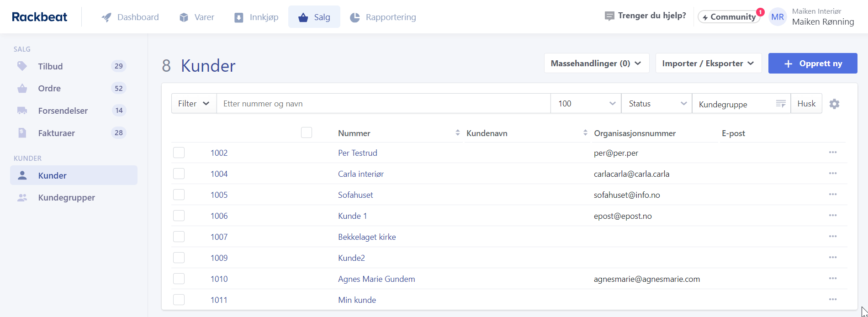Screen dimensions: 868x317
Task: Go to the Rapportering menu
Action: (x=383, y=17)
